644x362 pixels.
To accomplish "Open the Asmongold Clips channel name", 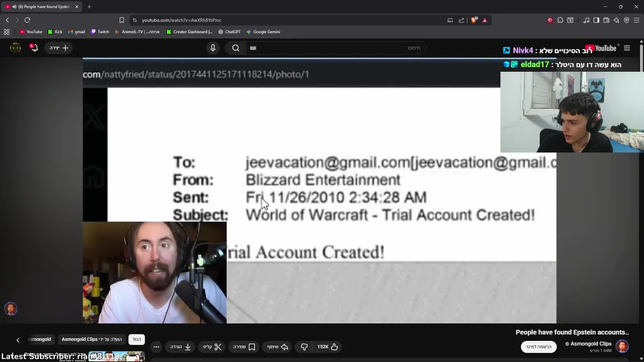I will [591, 344].
